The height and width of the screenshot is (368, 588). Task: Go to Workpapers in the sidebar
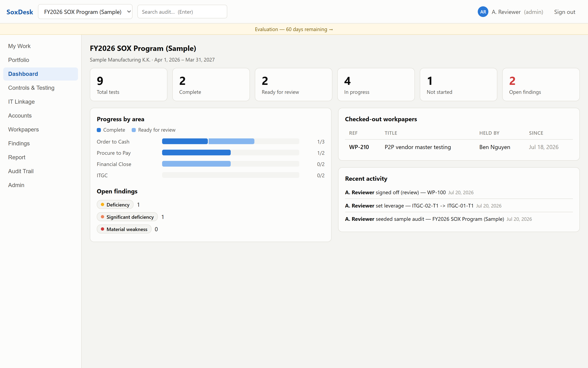(x=41, y=129)
